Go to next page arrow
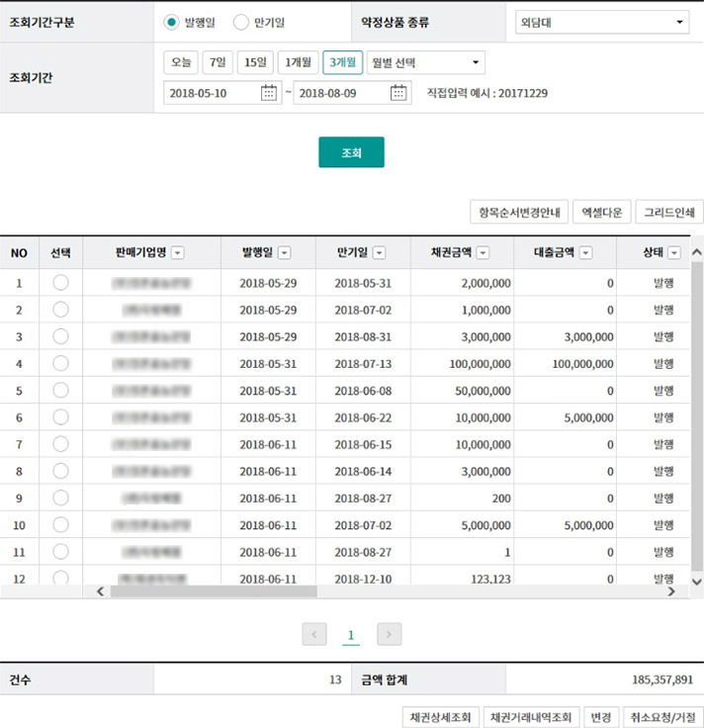 390,634
